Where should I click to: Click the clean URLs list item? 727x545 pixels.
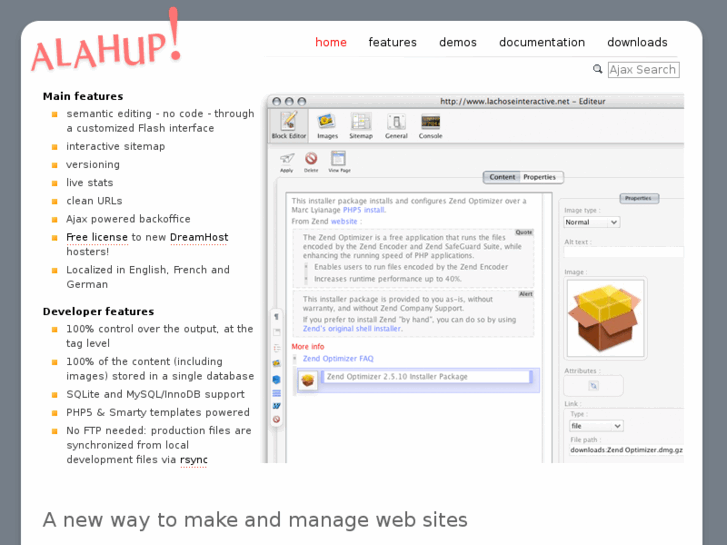click(94, 201)
